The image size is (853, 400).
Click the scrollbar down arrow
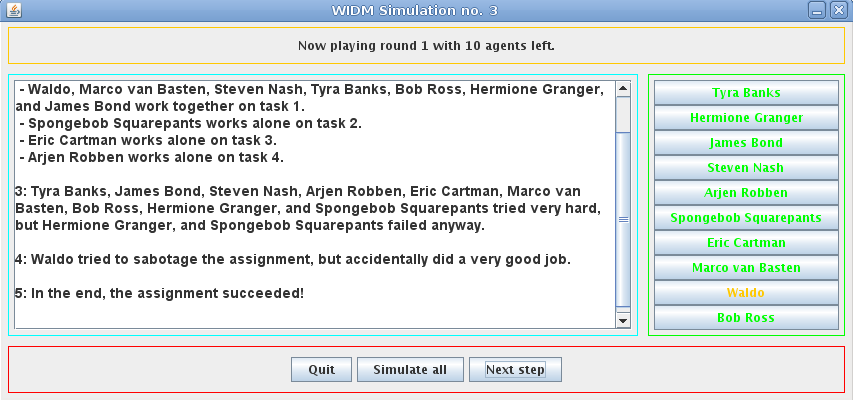coord(623,322)
